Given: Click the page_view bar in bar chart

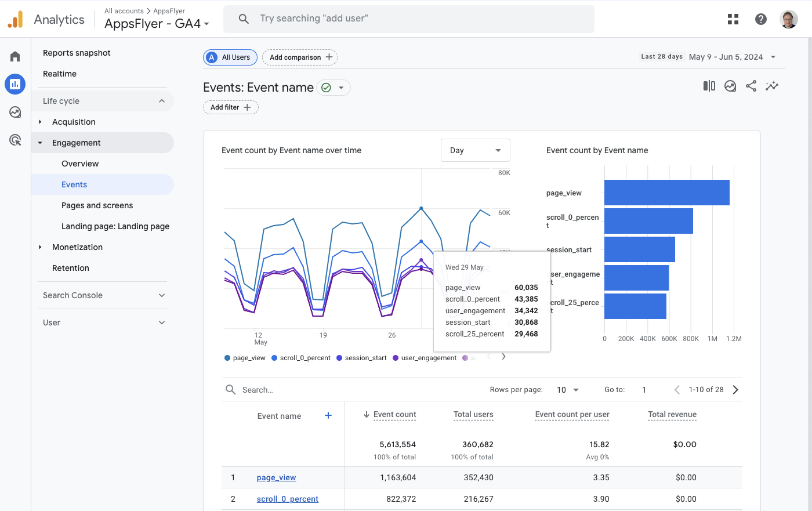Looking at the screenshot, I should point(666,193).
